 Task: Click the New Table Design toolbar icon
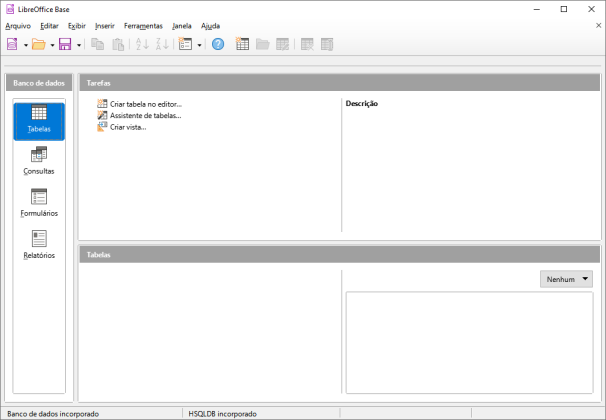pos(242,44)
